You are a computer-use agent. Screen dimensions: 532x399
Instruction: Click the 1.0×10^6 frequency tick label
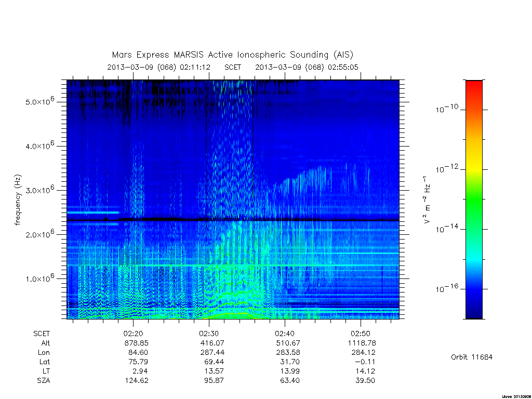tap(39, 277)
